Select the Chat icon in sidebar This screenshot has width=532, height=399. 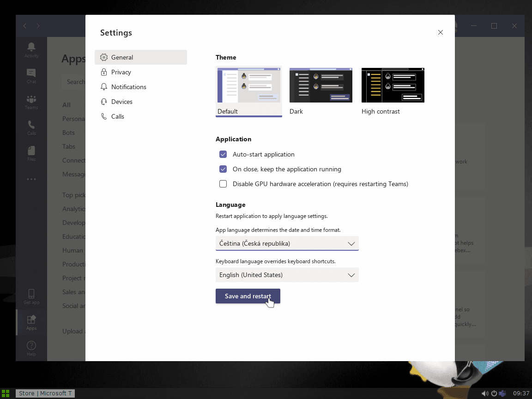pos(31,75)
